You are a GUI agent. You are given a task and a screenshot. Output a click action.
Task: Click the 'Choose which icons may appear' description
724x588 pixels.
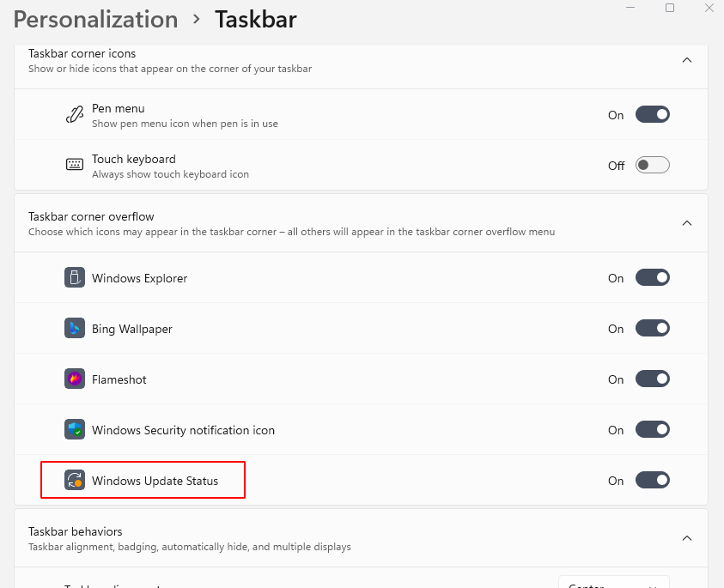[291, 232]
